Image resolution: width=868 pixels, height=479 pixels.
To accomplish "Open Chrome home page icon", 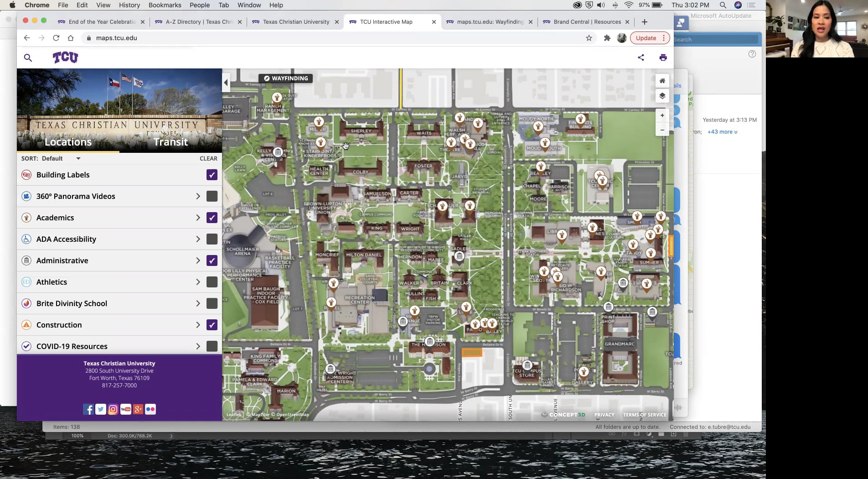I will point(70,38).
